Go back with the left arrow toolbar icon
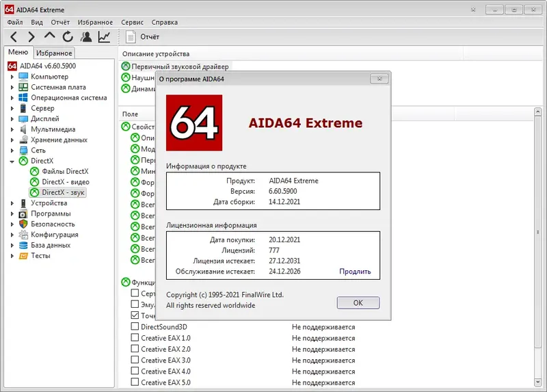547x392 pixels. coord(14,37)
